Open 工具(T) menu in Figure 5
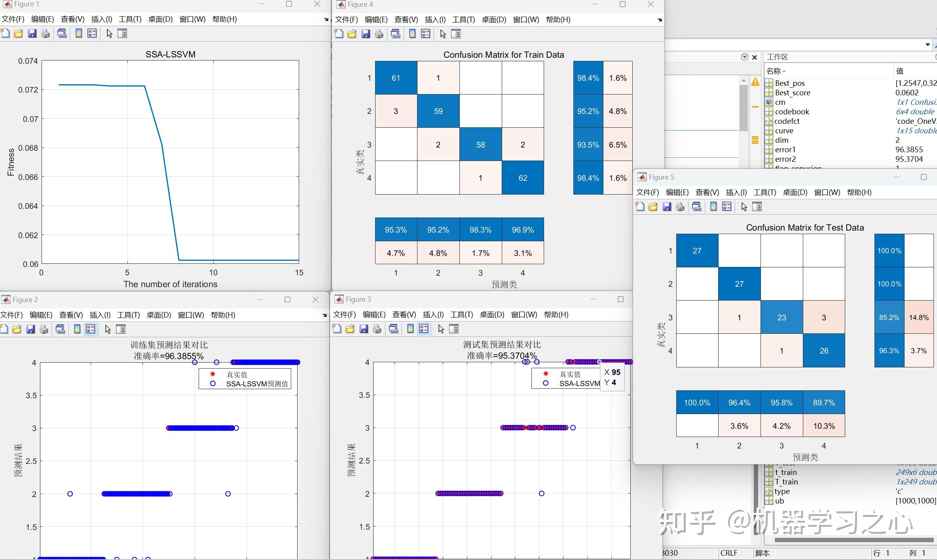Viewport: 937px width, 560px height. point(764,193)
